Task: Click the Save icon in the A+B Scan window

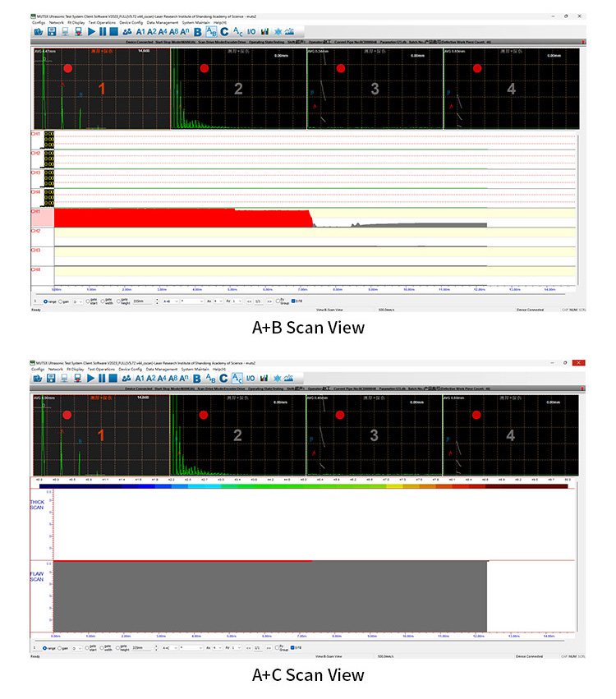Action: pyautogui.click(x=52, y=31)
